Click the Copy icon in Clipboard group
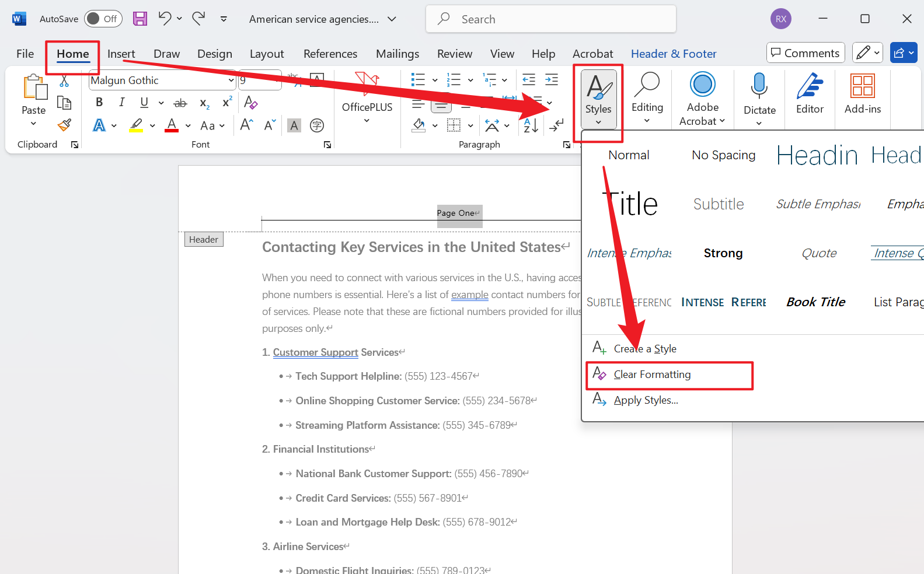924x574 pixels. (64, 103)
